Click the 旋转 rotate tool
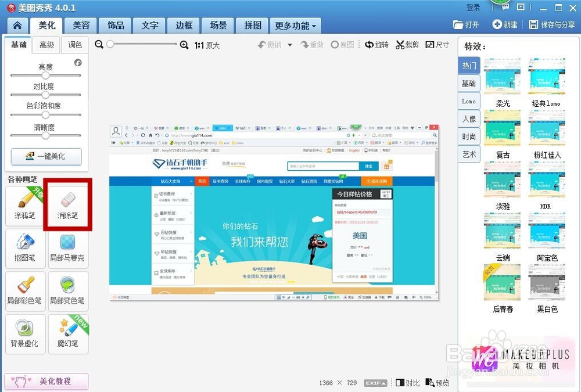 point(377,45)
